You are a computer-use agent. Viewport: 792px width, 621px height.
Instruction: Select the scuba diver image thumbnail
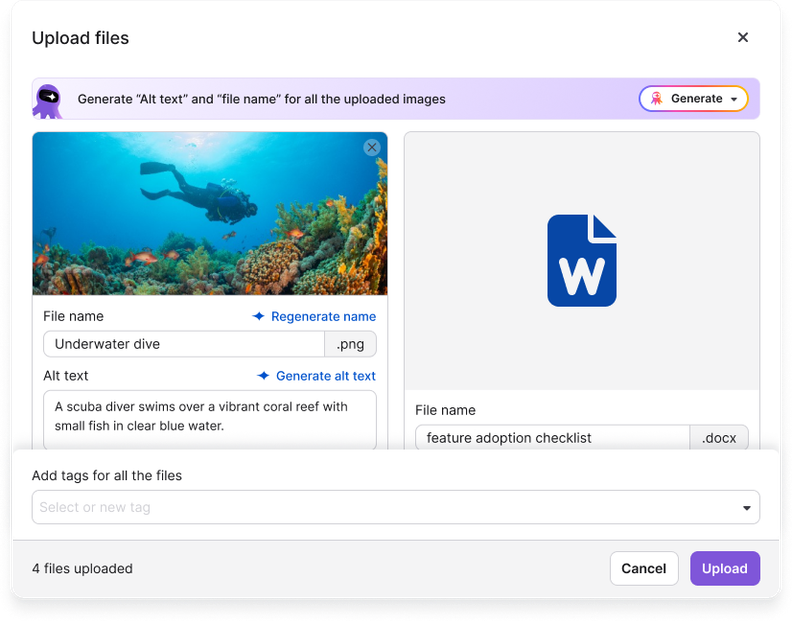(x=210, y=214)
